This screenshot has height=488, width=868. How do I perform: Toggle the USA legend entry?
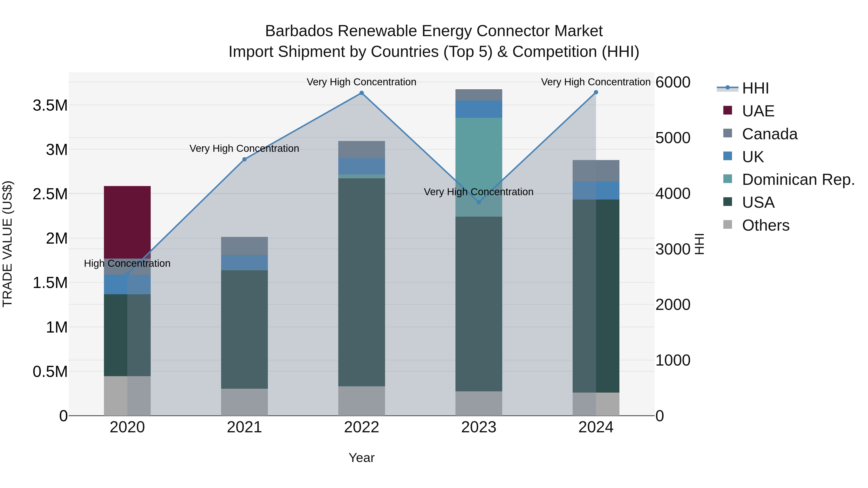click(749, 202)
